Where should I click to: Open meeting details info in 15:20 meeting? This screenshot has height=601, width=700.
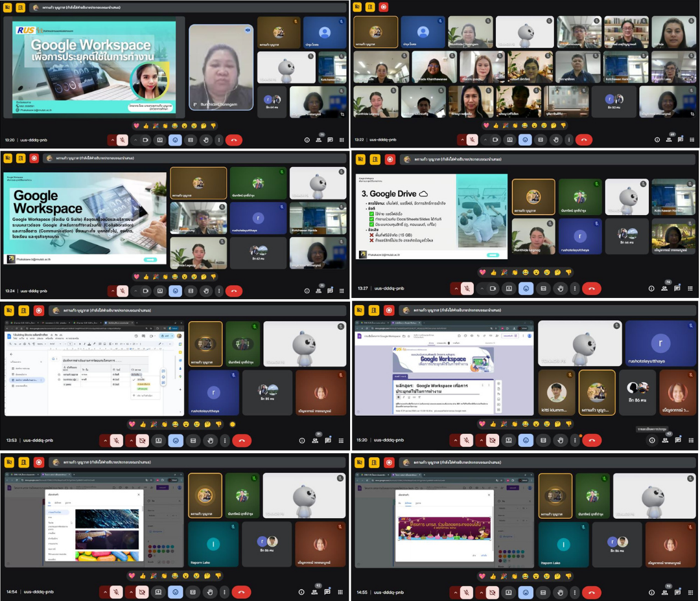(652, 440)
